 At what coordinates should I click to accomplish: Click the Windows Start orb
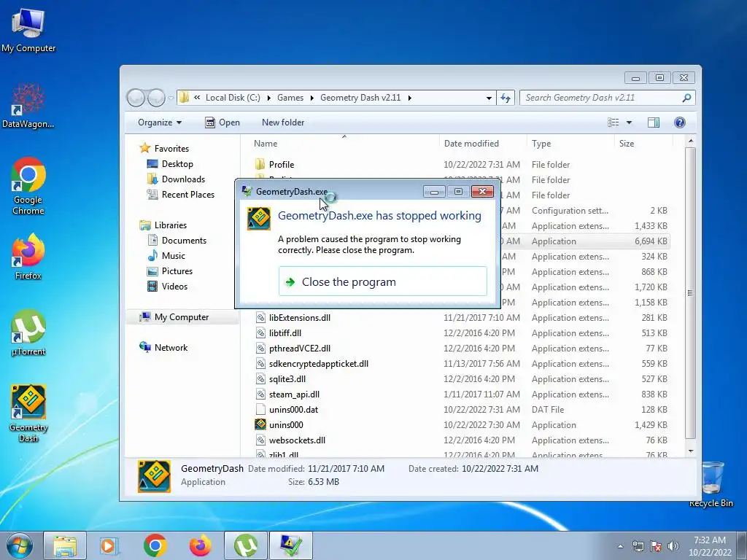(x=19, y=545)
